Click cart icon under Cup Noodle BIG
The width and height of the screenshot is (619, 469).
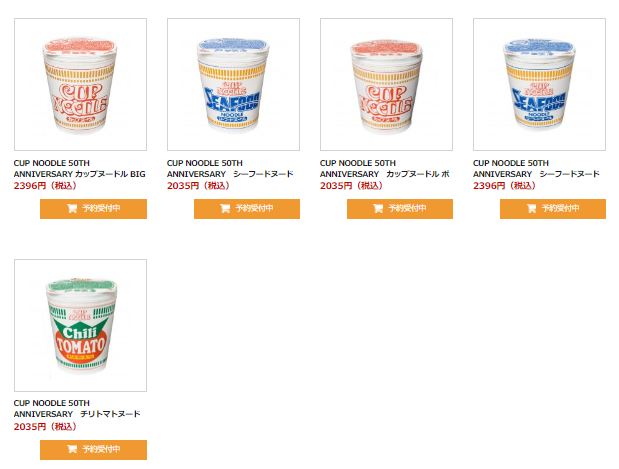click(x=72, y=208)
